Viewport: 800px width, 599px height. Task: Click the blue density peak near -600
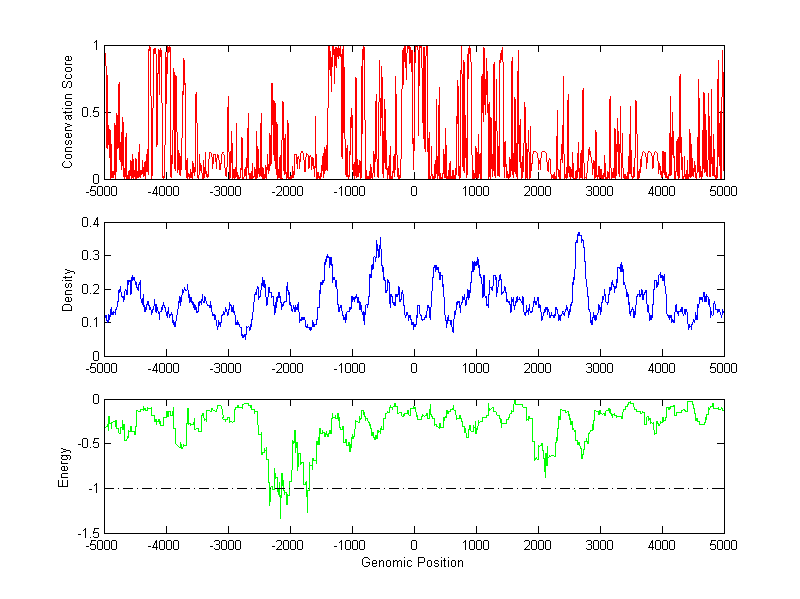tap(379, 240)
